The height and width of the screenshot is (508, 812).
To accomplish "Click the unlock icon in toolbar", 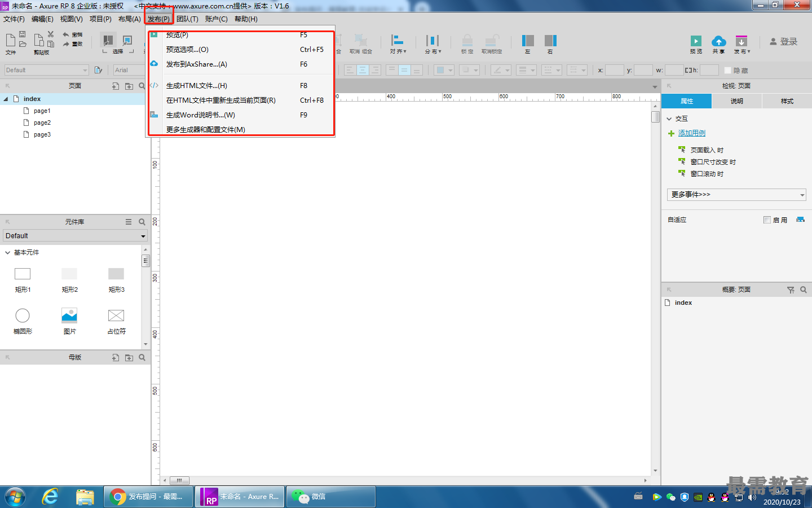I will tap(492, 40).
